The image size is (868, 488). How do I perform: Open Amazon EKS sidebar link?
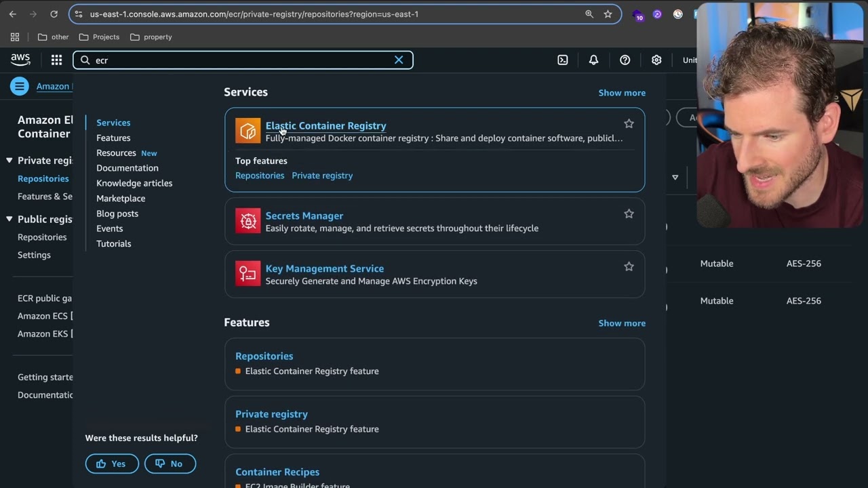45,333
